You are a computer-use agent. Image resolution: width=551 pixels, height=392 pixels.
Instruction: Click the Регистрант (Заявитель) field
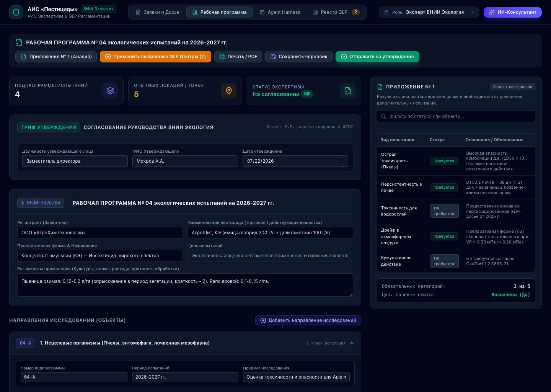coord(100,233)
